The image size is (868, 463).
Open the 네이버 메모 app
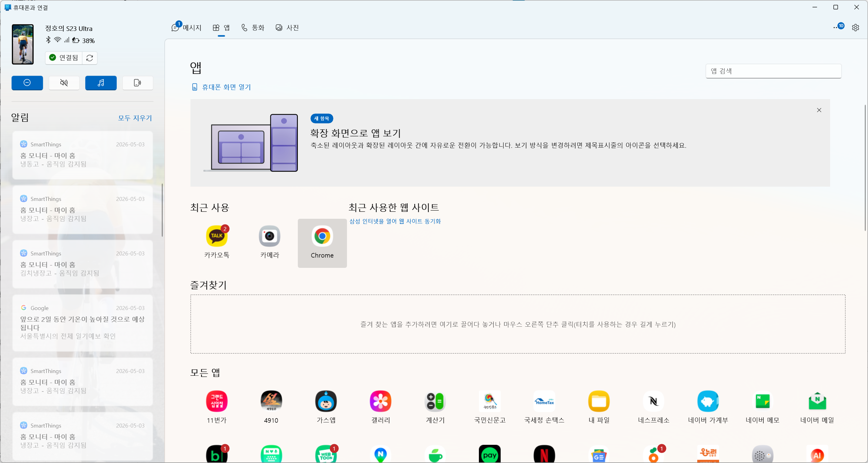[x=762, y=407]
